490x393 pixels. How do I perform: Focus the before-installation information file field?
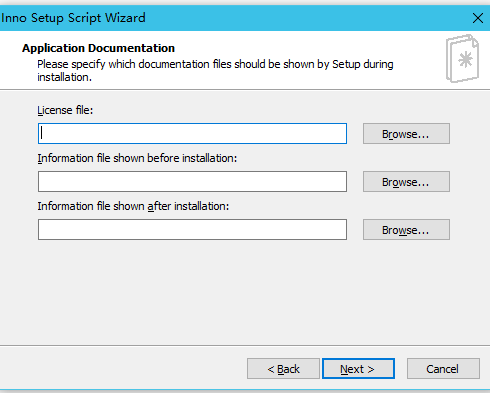(192, 182)
